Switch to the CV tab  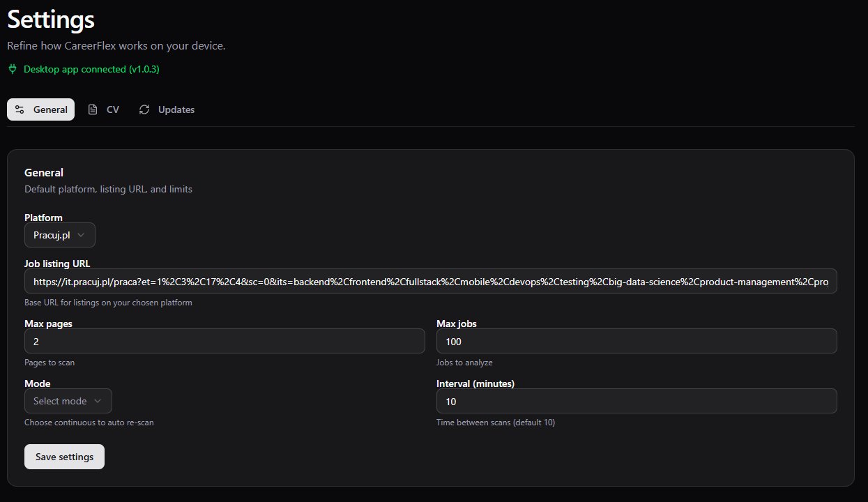pyautogui.click(x=103, y=109)
